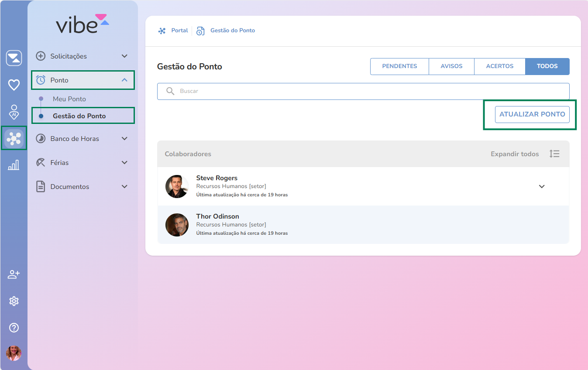588x370 pixels.
Task: Open the heart icon in left rail
Action: (x=14, y=85)
